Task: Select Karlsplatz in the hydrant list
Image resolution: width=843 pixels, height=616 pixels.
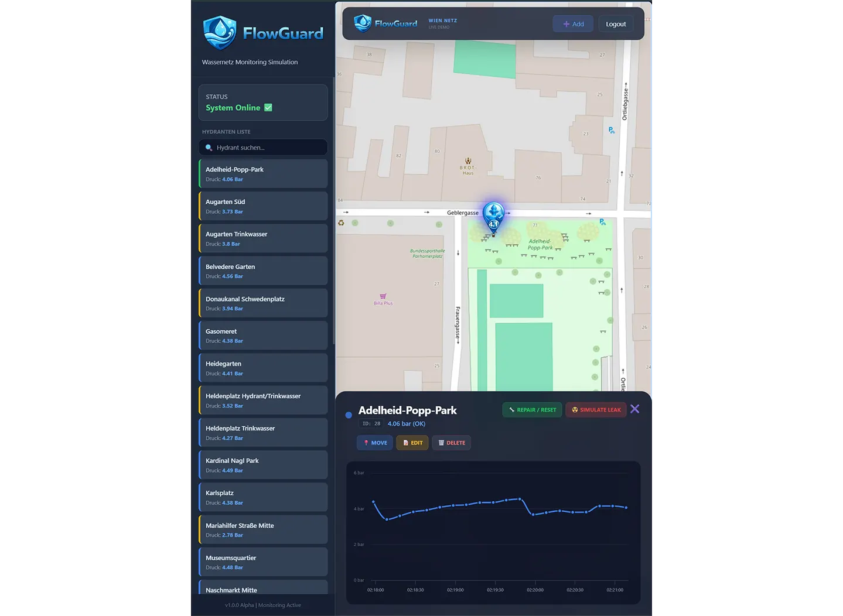Action: click(262, 497)
